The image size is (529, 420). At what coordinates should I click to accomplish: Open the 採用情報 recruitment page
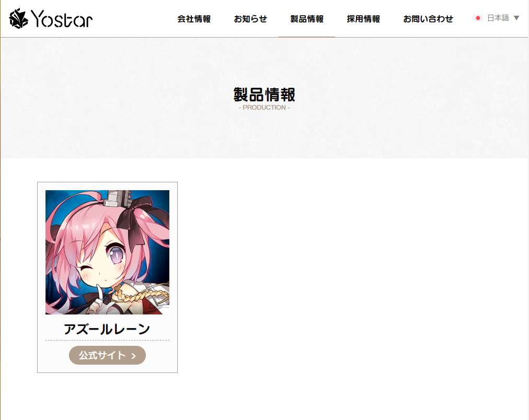[x=363, y=19]
